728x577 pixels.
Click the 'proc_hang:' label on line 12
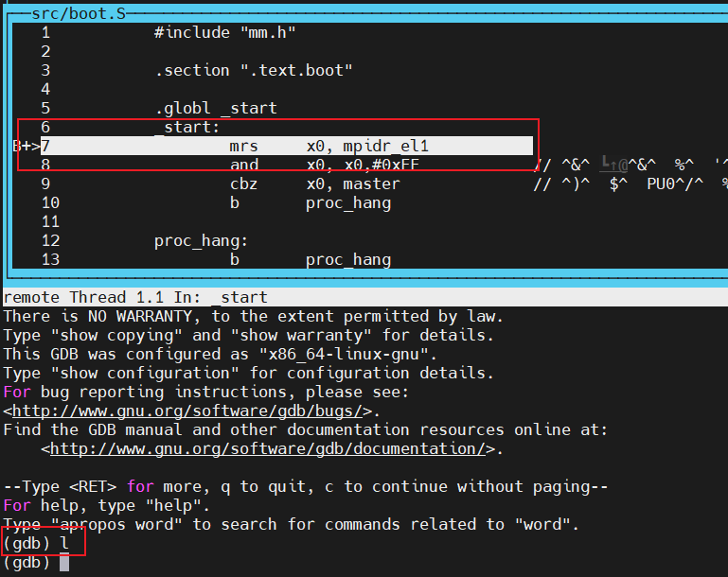coord(201,241)
